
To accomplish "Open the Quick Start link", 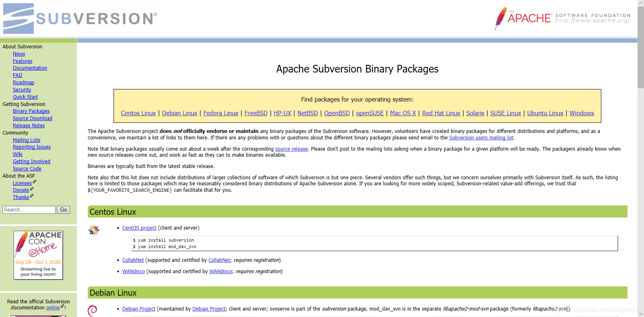I will click(25, 97).
